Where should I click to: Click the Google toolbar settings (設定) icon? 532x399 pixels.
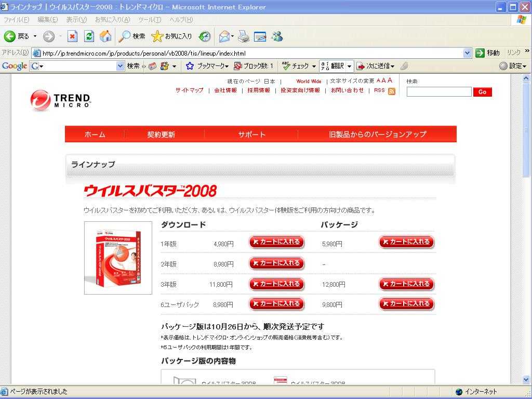(503, 66)
